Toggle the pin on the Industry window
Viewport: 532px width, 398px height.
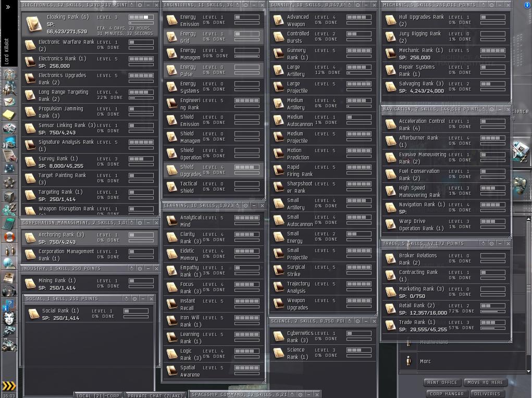coord(140,268)
